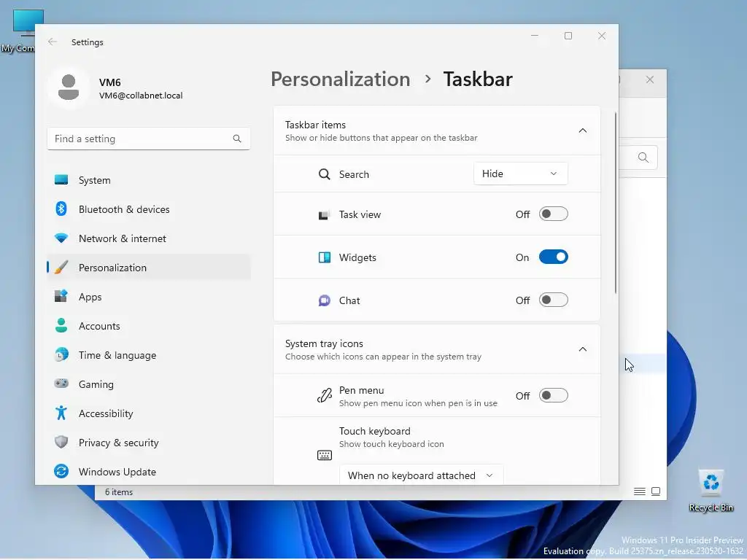Enable the Pen menu toggle
This screenshot has height=560, width=747.
click(553, 395)
